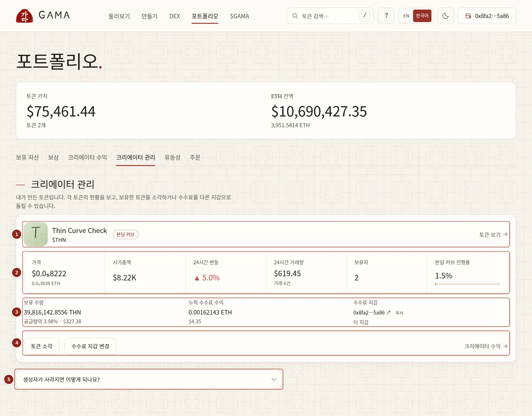The height and width of the screenshot is (416, 532).
Task: Open the $GAMA navigation item
Action: [x=239, y=16]
